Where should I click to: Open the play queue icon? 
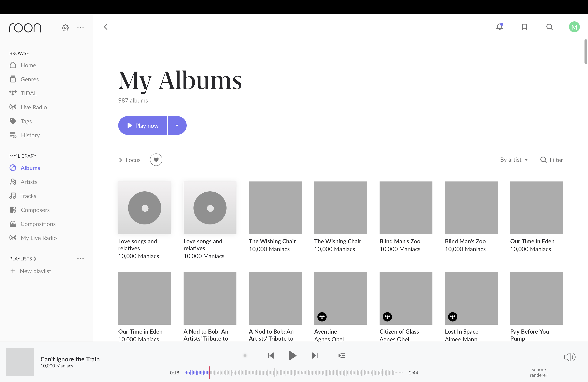[342, 356]
